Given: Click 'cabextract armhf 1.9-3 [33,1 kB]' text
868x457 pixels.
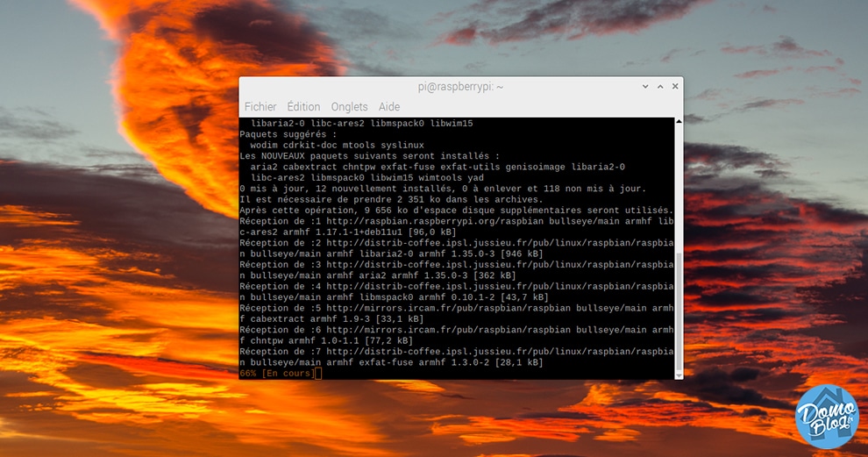Looking at the screenshot, I should [337, 319].
